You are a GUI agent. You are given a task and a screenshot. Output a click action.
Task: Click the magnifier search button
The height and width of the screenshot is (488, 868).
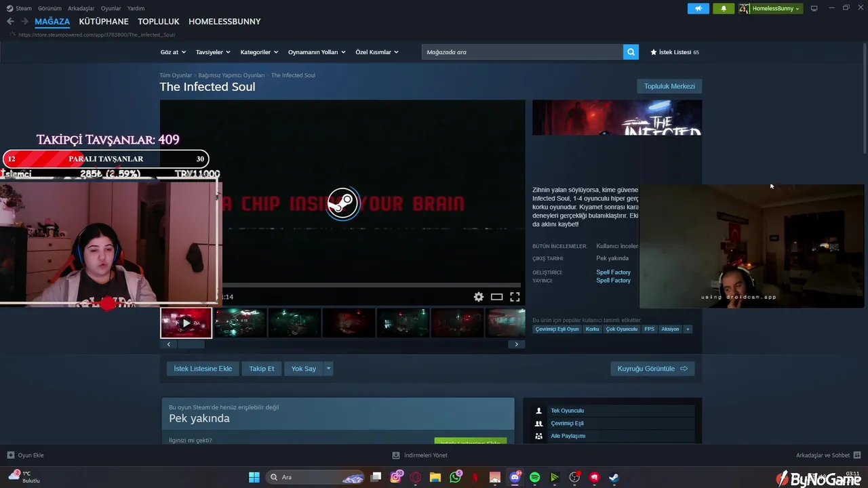pos(631,52)
